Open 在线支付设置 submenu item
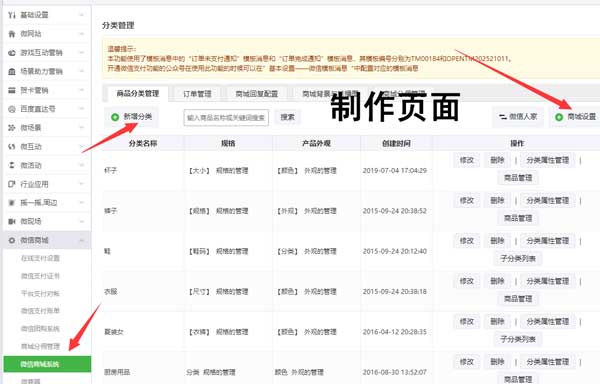 tap(40, 258)
